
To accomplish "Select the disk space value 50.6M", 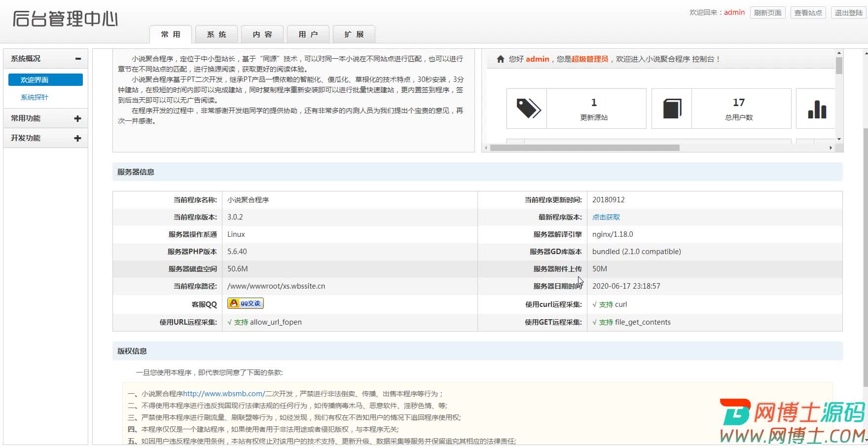I will pyautogui.click(x=238, y=269).
